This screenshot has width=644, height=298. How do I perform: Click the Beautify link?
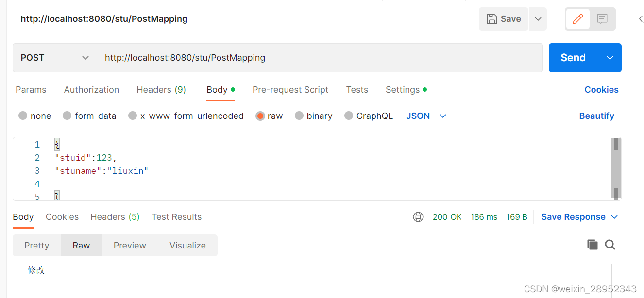point(596,116)
